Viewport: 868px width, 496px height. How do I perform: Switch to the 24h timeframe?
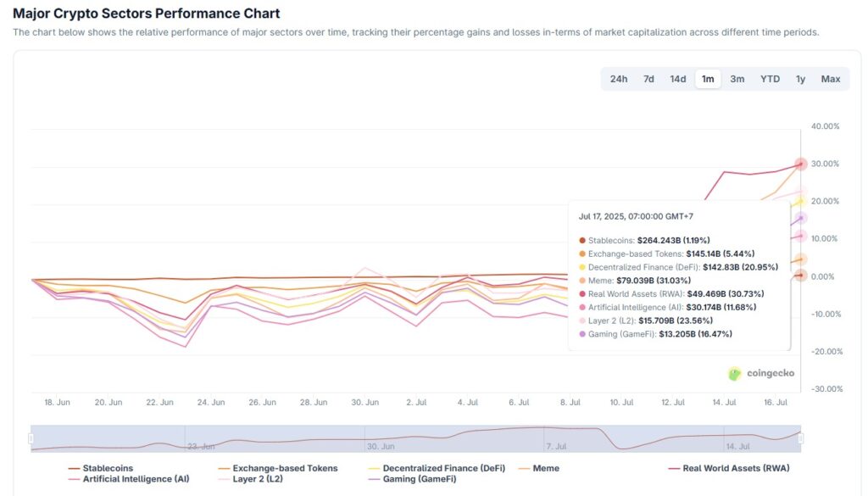coord(619,78)
